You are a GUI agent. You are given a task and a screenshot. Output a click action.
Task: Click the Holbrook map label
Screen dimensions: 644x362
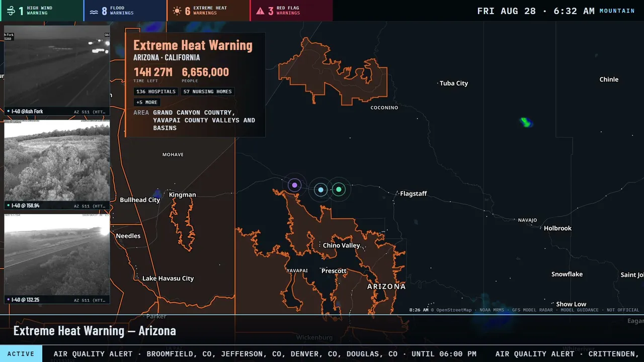point(557,228)
